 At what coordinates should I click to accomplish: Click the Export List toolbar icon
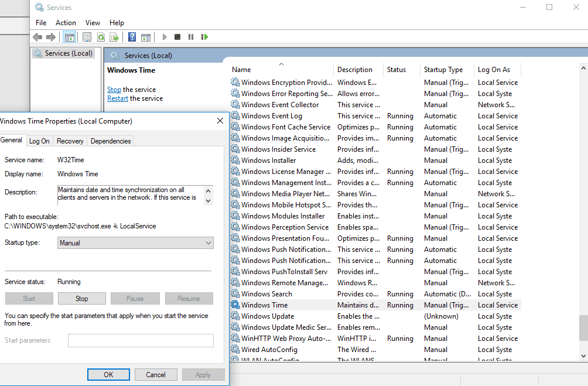tap(114, 37)
